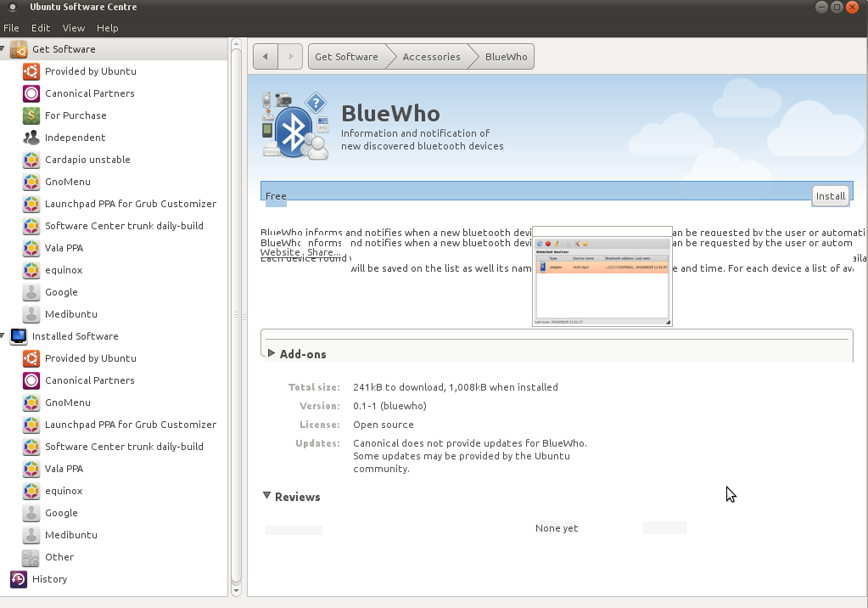Click the Share... link
This screenshot has width=868, height=608.
(x=324, y=252)
